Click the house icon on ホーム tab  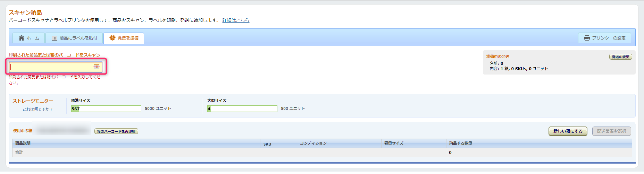coord(22,38)
